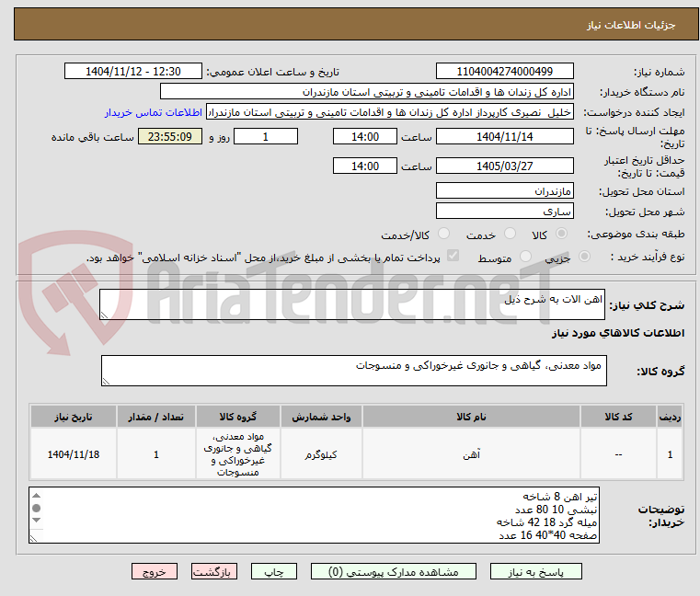This screenshot has width=700, height=596.
Task: Click the 'چاپ' print button
Action: point(274,571)
